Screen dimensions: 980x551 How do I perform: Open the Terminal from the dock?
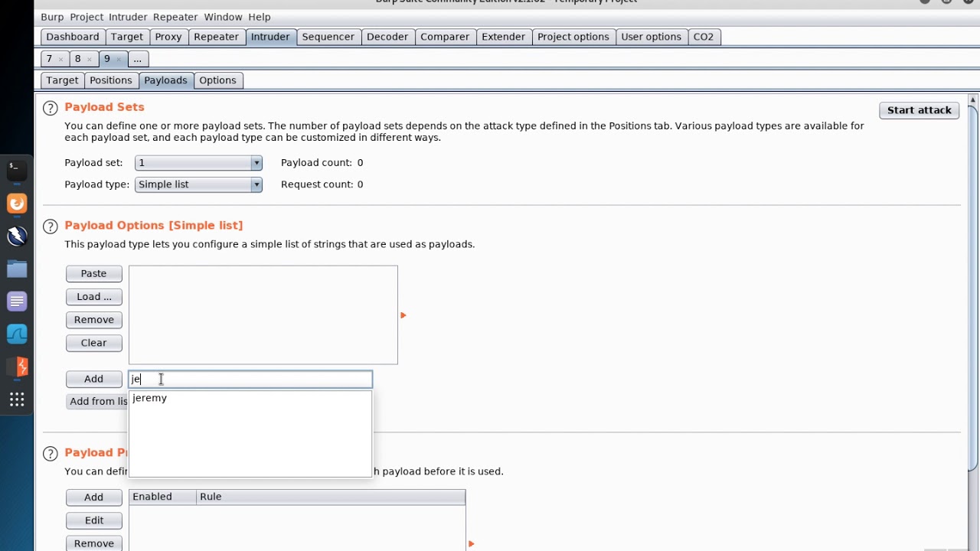(x=17, y=170)
